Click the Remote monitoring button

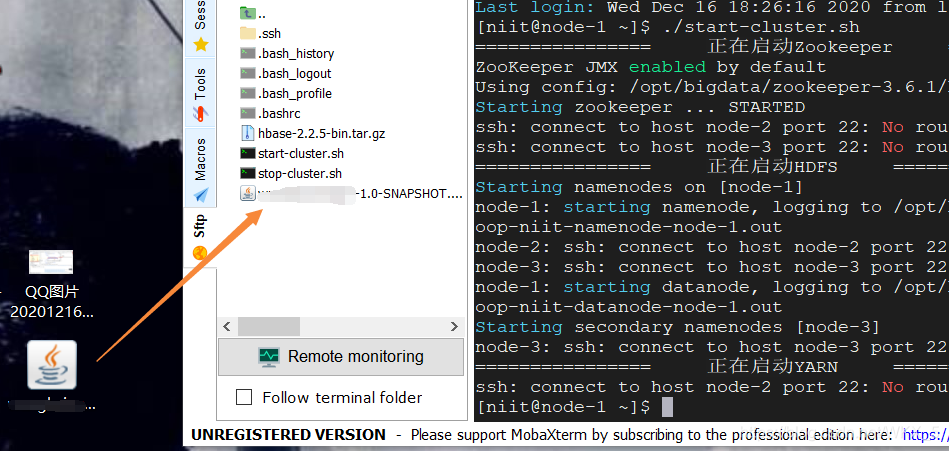click(341, 357)
